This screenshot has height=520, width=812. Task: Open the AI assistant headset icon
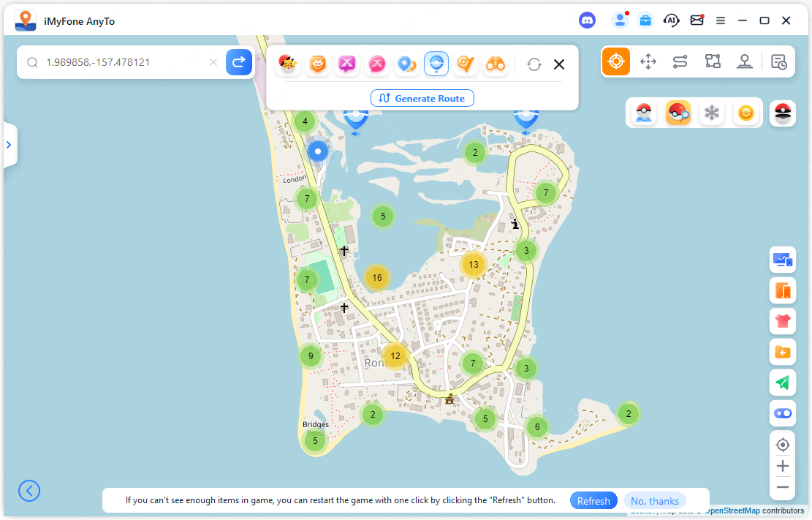(x=671, y=20)
